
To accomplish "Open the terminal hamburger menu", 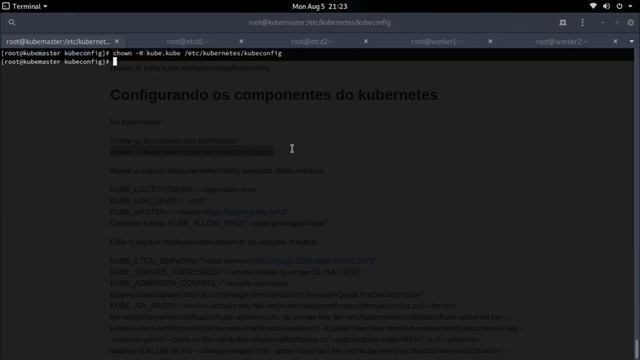I will click(x=582, y=22).
